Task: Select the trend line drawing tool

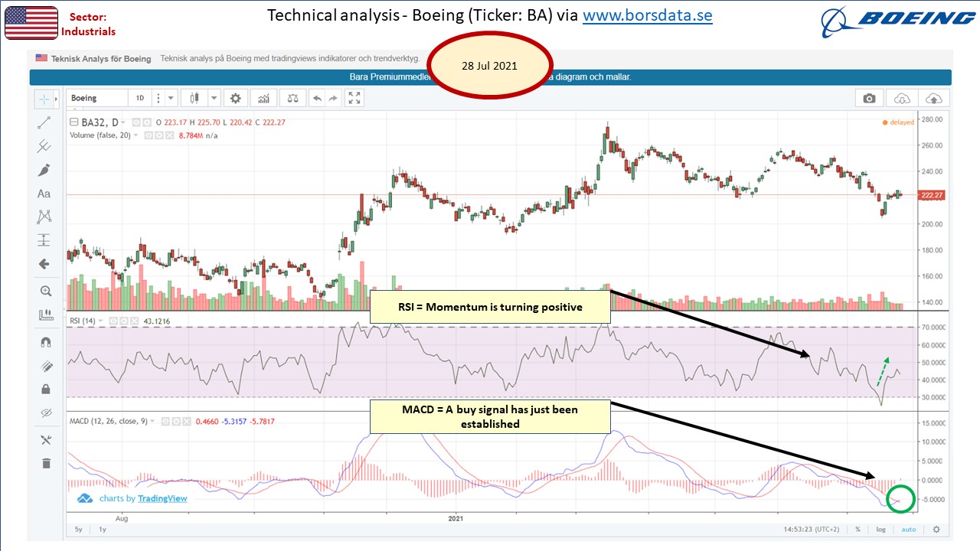Action: (x=44, y=122)
